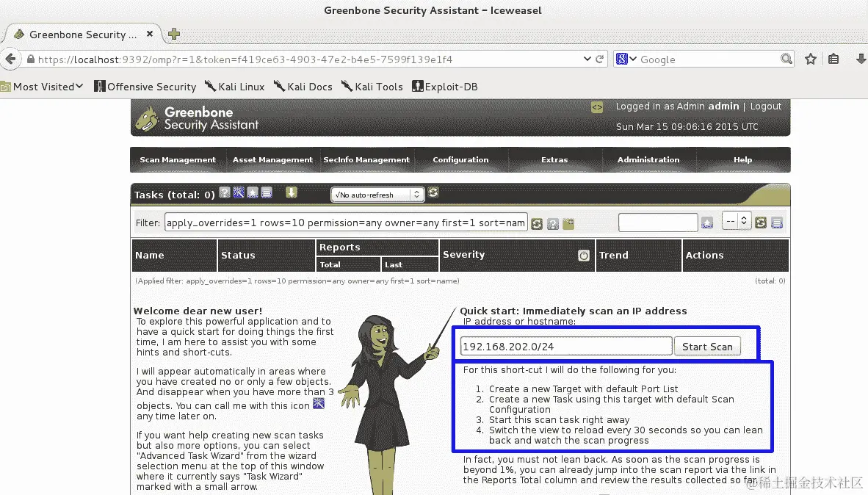Click the green folder-plus icon beside filter help

pyautogui.click(x=568, y=223)
